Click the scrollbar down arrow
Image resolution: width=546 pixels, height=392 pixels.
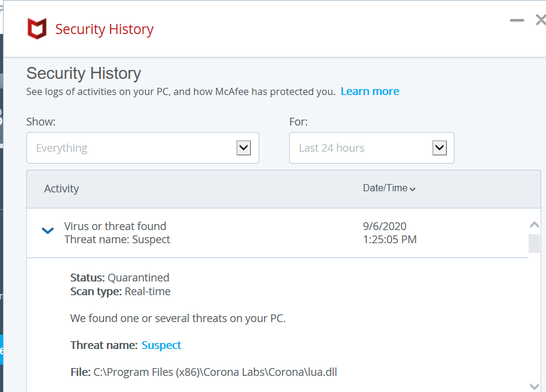[534, 386]
